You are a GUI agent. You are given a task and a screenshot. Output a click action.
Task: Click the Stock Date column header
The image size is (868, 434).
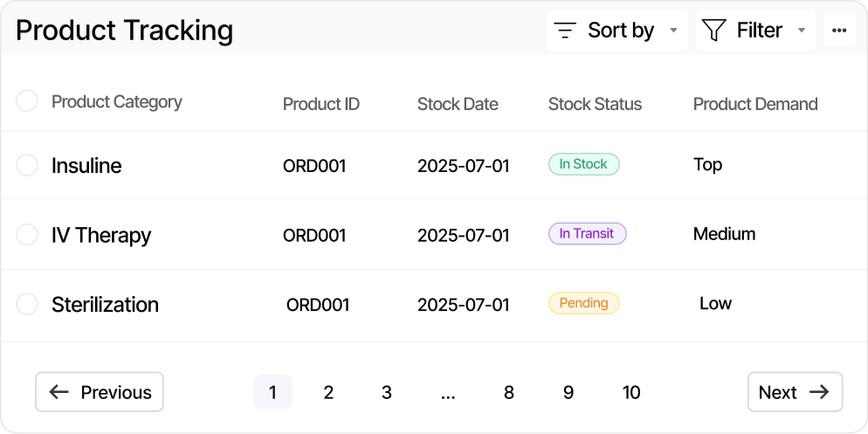click(458, 104)
